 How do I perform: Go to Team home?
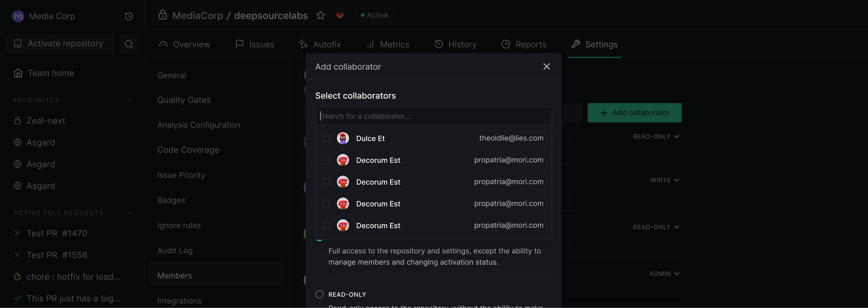[44, 73]
